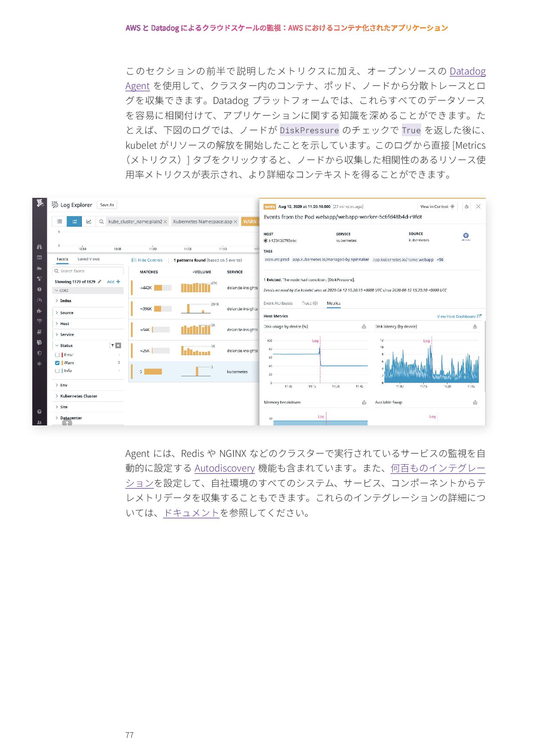Image resolution: width=534 pixels, height=756 pixels.
Task: Open View Host Dashboard link
Action: pyautogui.click(x=459, y=316)
